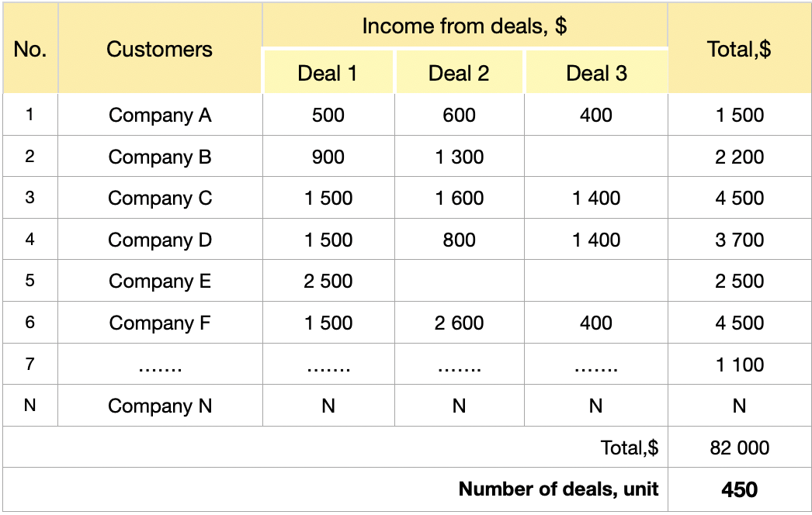Screen dimensions: 812x515
Task: Click Company C's total of 4 500
Action: click(739, 199)
